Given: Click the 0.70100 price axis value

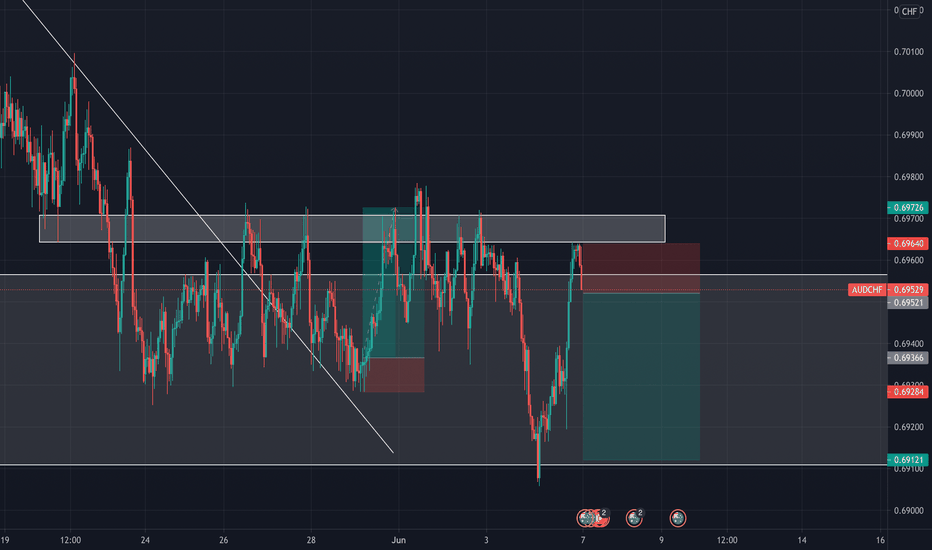Looking at the screenshot, I should [x=909, y=52].
